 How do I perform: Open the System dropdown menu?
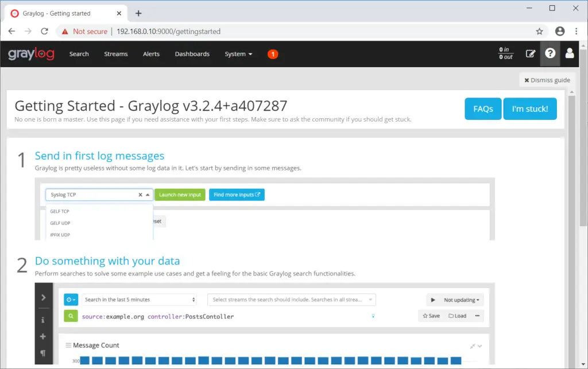click(238, 53)
